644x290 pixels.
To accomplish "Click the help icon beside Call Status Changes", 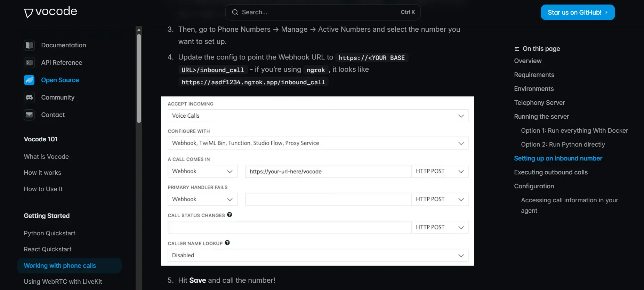I will 230,215.
